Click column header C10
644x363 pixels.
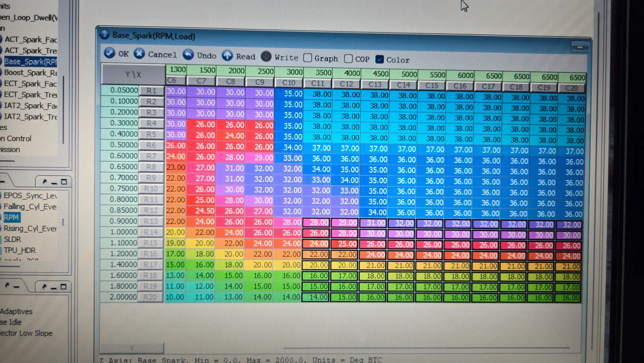point(289,83)
